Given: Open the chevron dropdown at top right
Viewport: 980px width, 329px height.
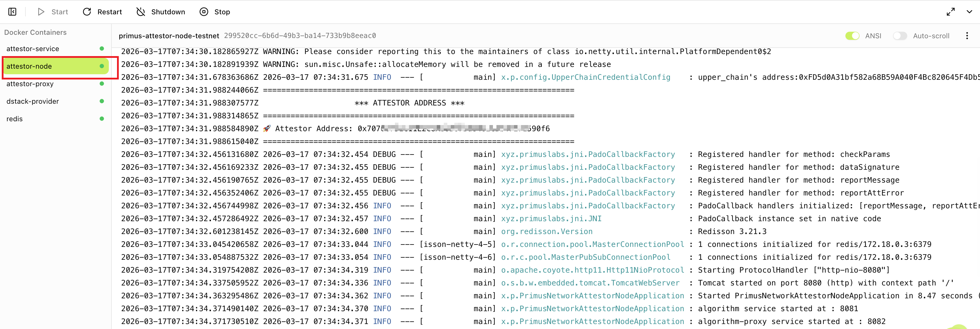Looking at the screenshot, I should 969,12.
